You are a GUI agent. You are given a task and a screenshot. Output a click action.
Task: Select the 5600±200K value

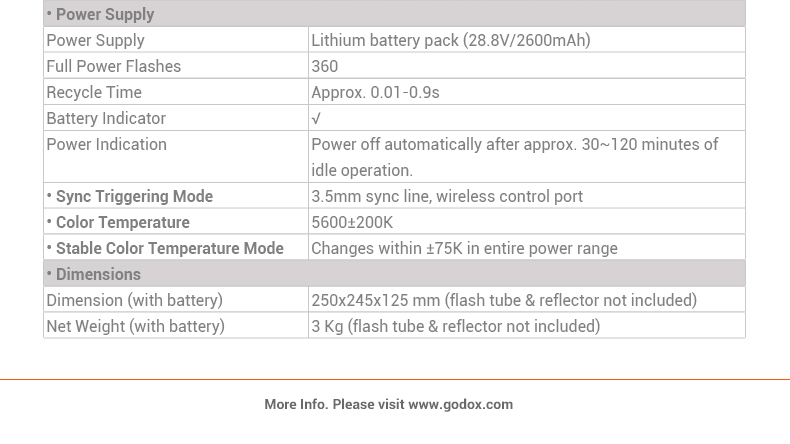tap(352, 222)
